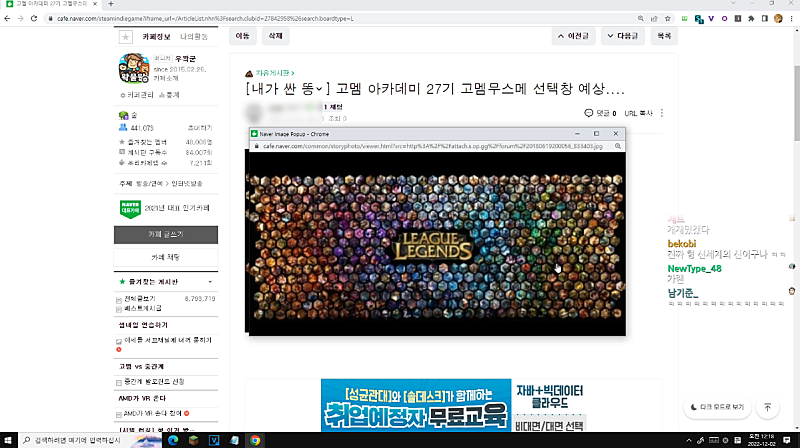
Task: Click the comment bubble icon (댓글)
Action: click(x=589, y=113)
